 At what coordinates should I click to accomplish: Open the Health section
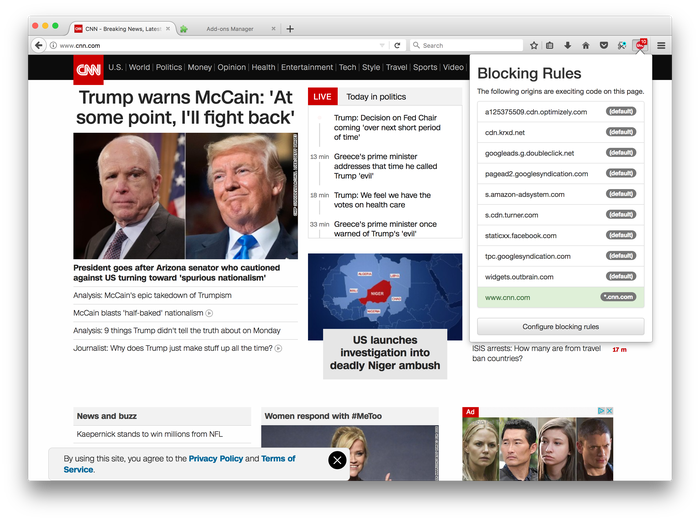pos(263,67)
